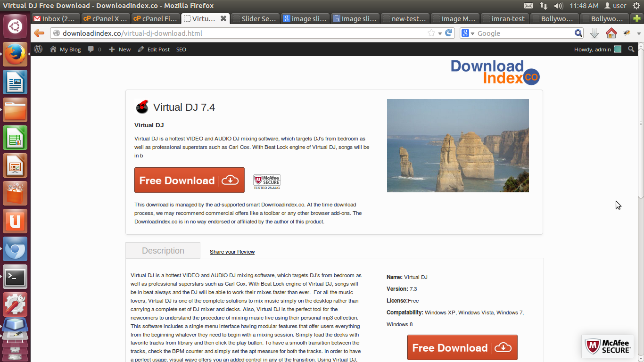Switch to the Image M tab
The height and width of the screenshot is (362, 644).
tap(455, 19)
